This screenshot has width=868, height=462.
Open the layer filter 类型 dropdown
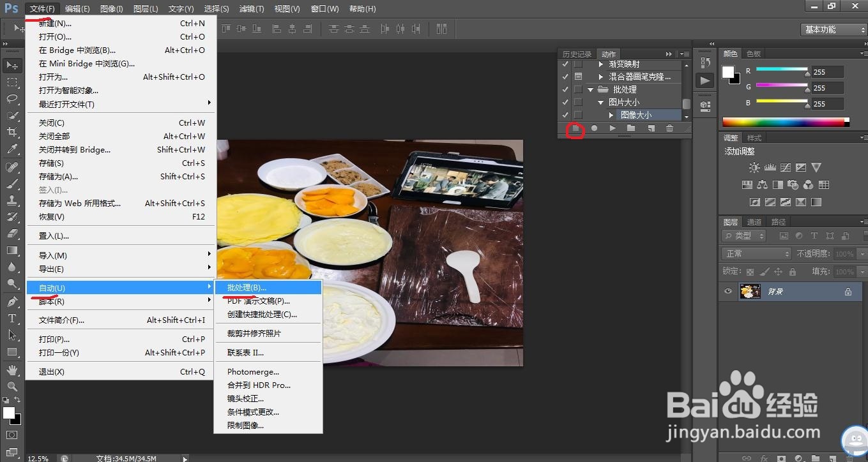coord(744,235)
